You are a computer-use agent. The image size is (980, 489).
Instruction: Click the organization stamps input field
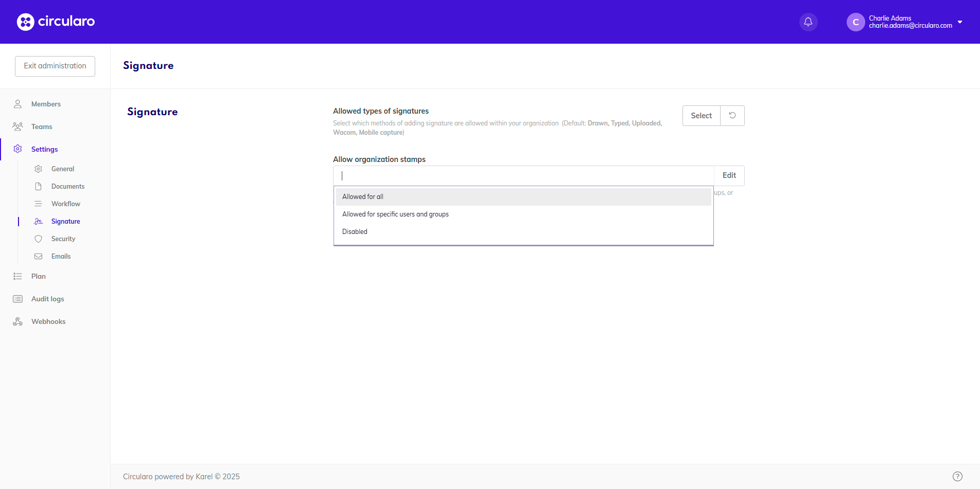[x=523, y=176]
